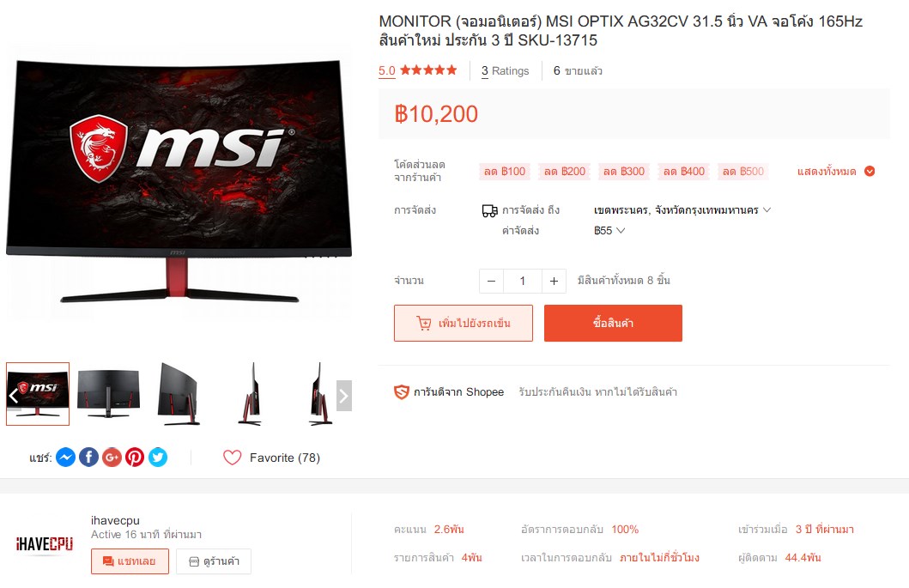The width and height of the screenshot is (909, 588).
Task: Click the Favorite heart icon
Action: coord(232,458)
